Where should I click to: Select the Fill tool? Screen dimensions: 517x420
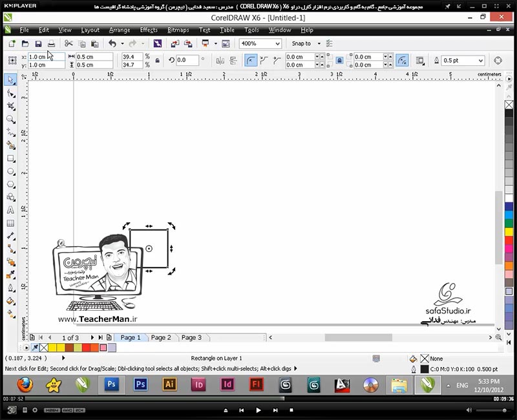[x=10, y=301]
